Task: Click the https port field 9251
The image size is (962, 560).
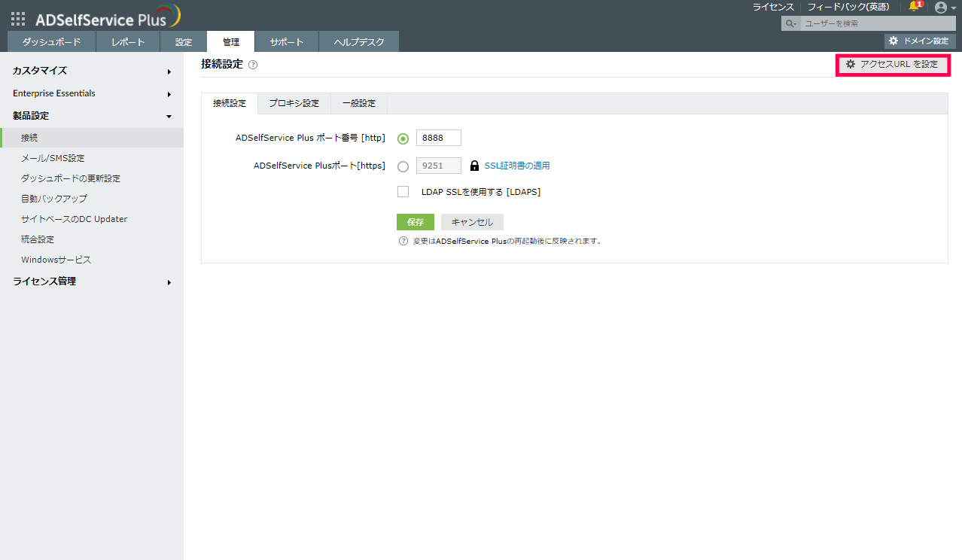Action: point(438,166)
